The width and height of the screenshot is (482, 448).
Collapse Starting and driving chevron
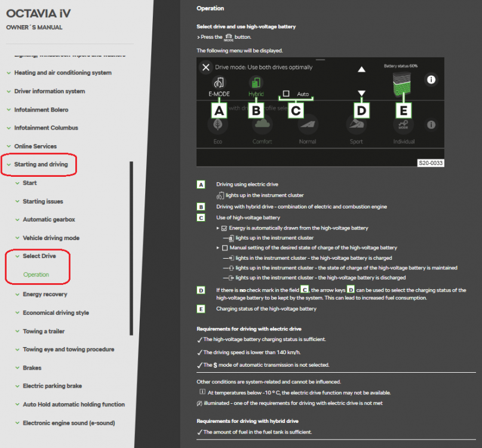tap(9, 164)
